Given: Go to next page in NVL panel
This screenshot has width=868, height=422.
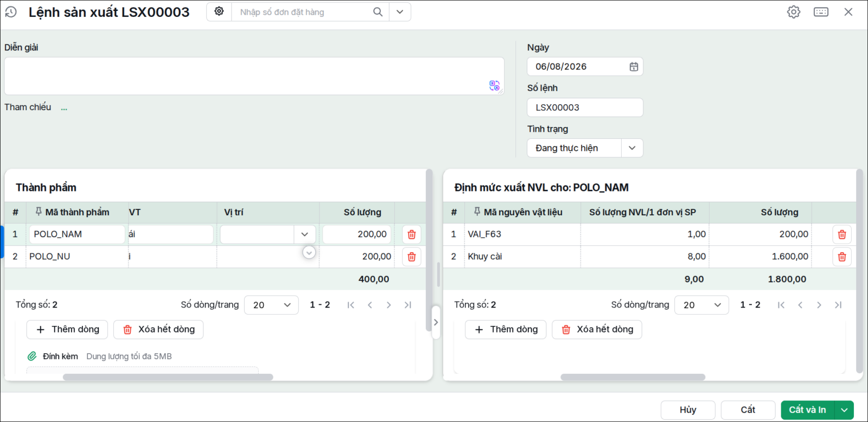Looking at the screenshot, I should click(819, 305).
